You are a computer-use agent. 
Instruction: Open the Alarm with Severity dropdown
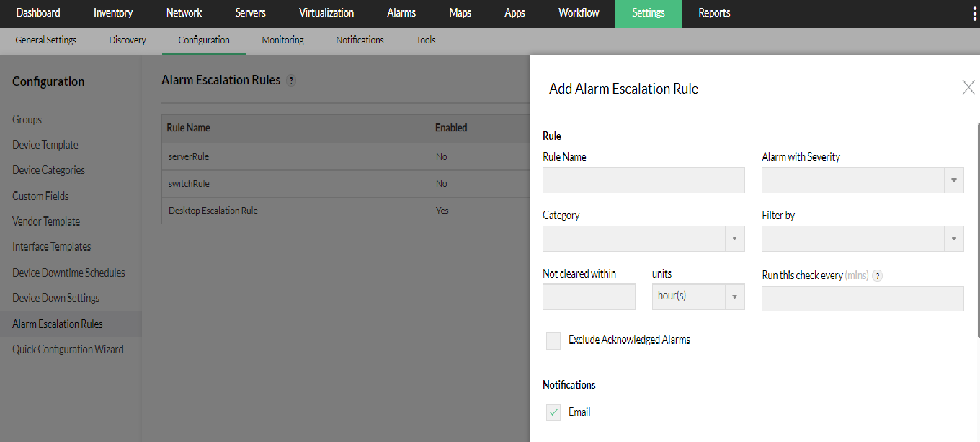click(953, 180)
